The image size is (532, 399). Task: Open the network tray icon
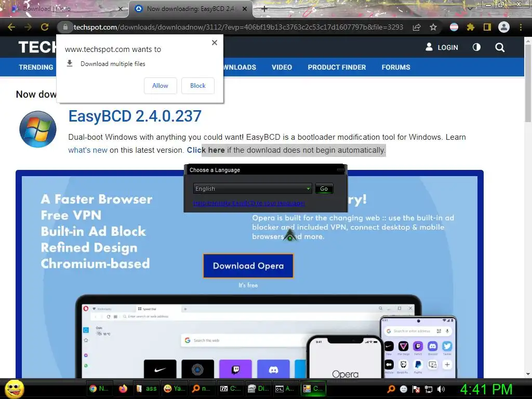(429, 389)
